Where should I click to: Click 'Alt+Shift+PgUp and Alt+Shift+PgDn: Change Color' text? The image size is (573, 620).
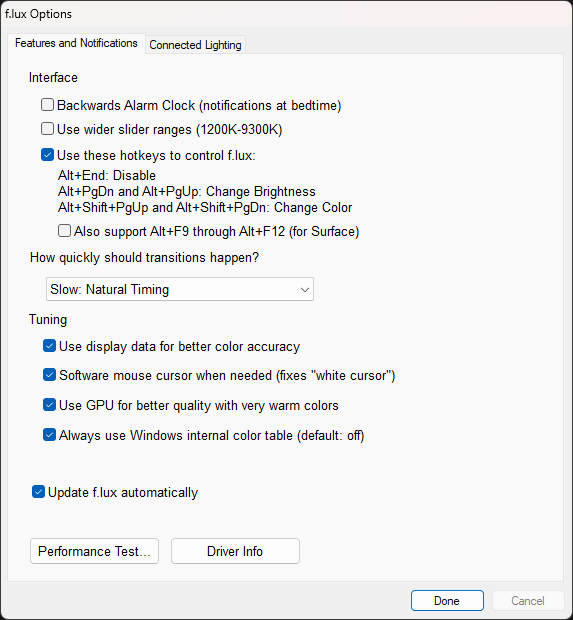tap(205, 208)
